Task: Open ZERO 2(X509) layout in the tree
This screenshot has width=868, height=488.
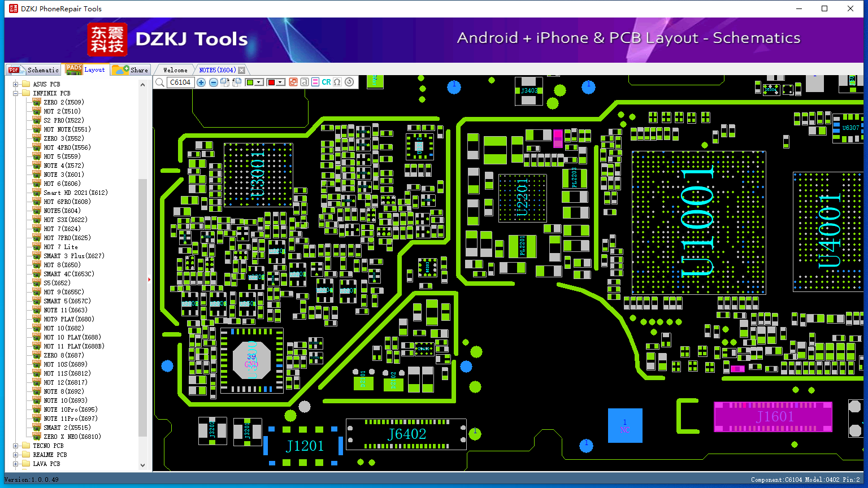Action: tap(64, 102)
